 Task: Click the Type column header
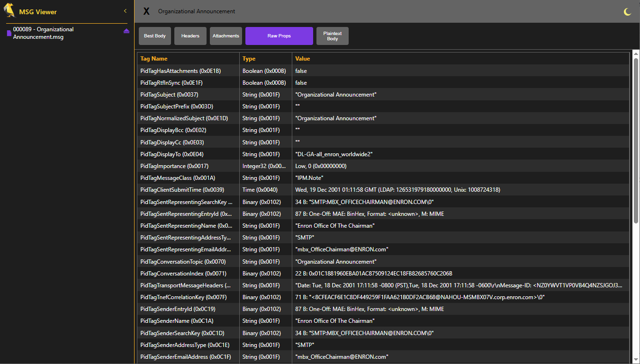pos(249,59)
